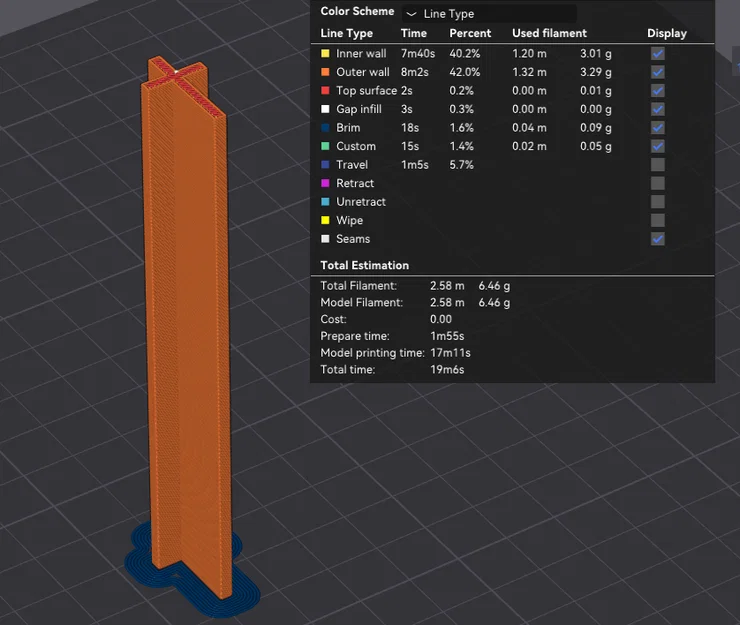Click the Total Estimation section header
The height and width of the screenshot is (625, 740).
coord(364,265)
